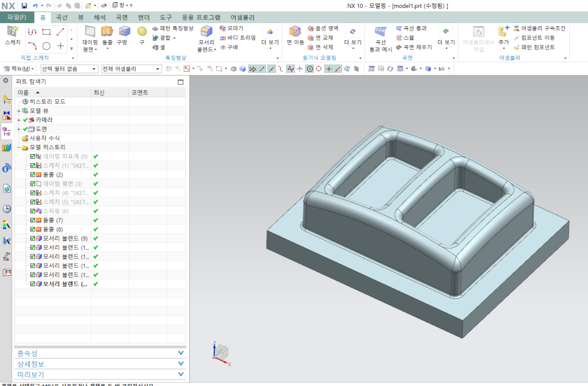588x386 pixels.
Task: Toggle checkbox for 스위핑 (6) feature
Action: tap(33, 211)
